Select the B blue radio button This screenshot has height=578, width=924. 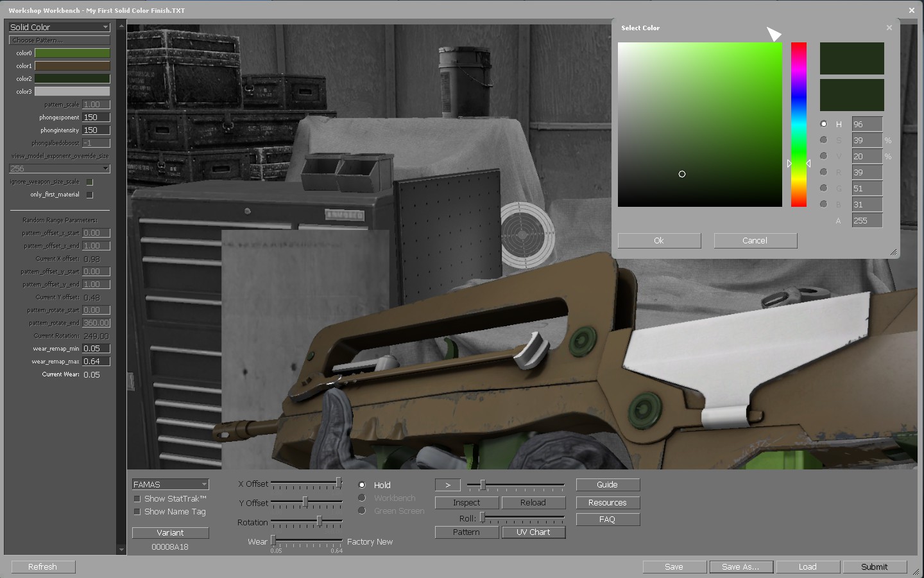coord(824,204)
